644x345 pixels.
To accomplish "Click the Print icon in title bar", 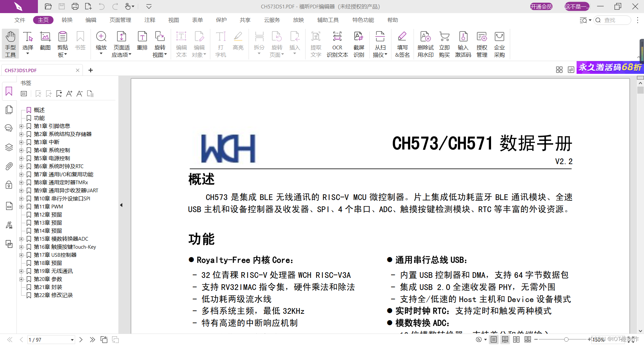I will (x=75, y=6).
